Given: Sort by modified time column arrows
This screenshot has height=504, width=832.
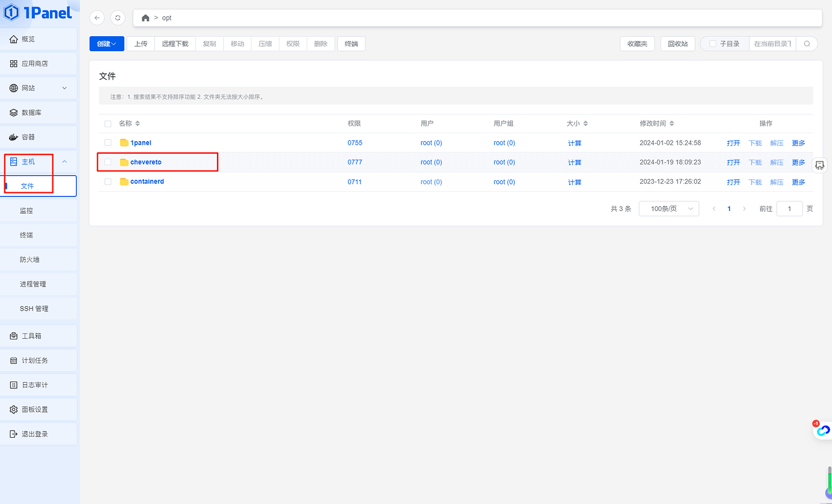Looking at the screenshot, I should 672,124.
